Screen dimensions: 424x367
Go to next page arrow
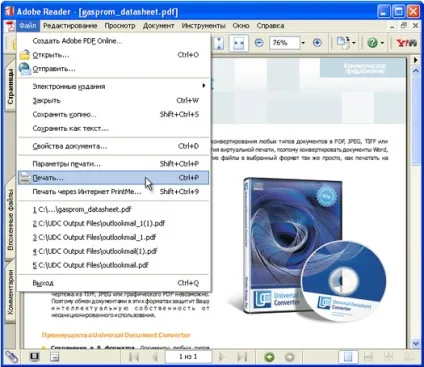click(x=221, y=357)
